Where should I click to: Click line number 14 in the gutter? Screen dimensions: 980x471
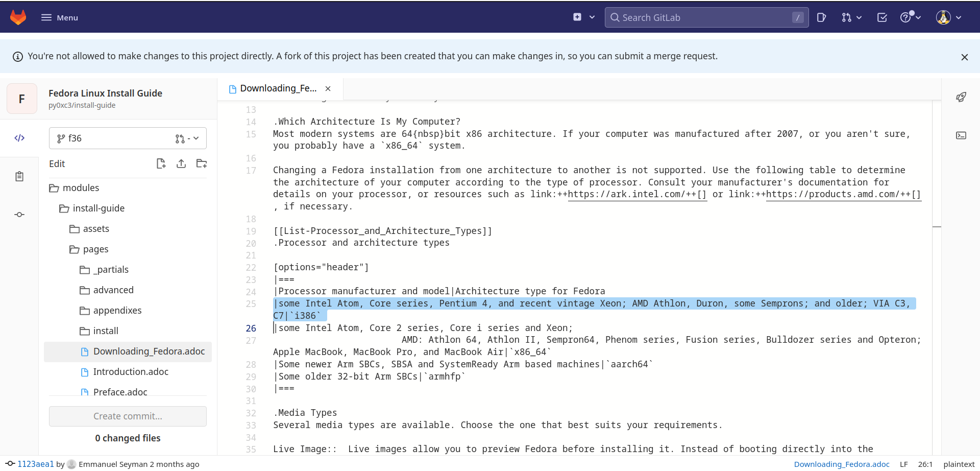point(251,122)
